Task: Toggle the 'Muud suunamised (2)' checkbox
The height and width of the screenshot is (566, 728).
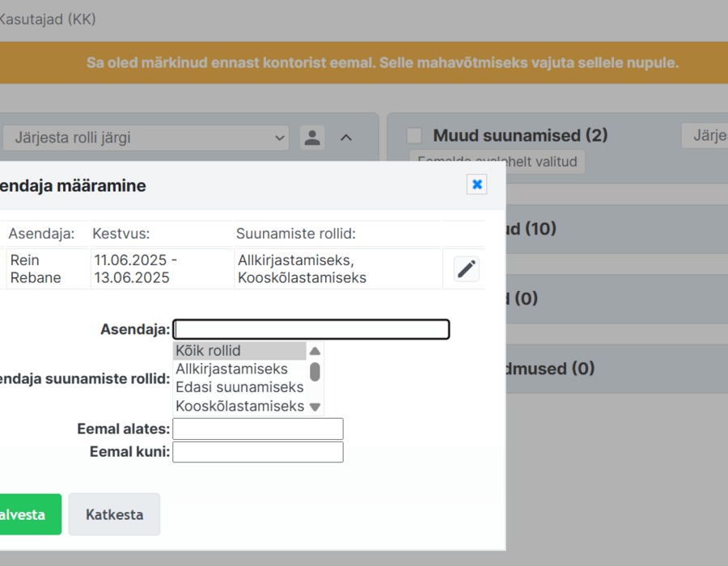Action: (x=414, y=136)
